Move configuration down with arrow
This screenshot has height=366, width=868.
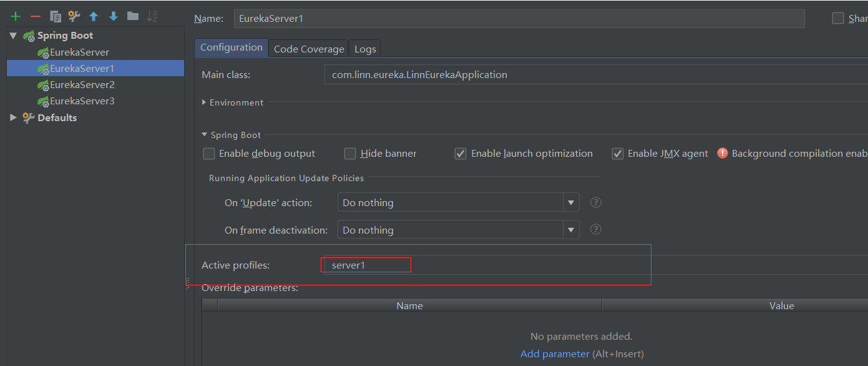coord(114,16)
